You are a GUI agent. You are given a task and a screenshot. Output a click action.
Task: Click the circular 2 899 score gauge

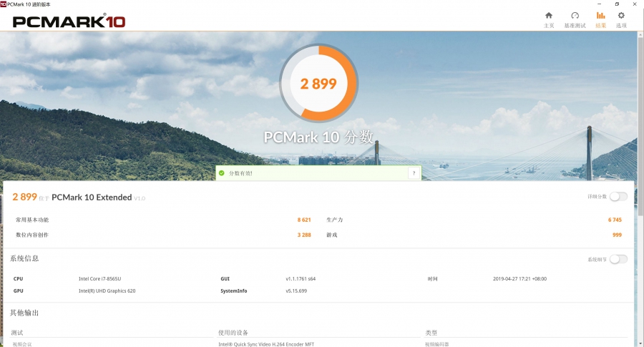coord(318,84)
